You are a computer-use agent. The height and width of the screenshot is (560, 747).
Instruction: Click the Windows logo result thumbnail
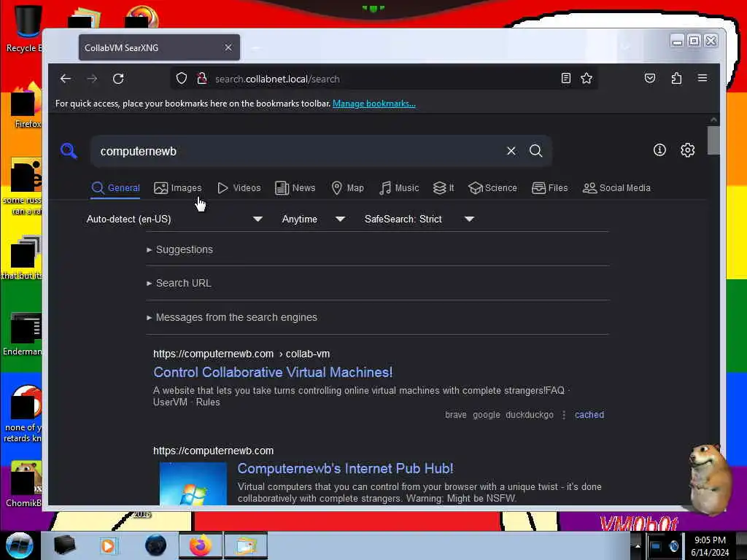coord(193,484)
